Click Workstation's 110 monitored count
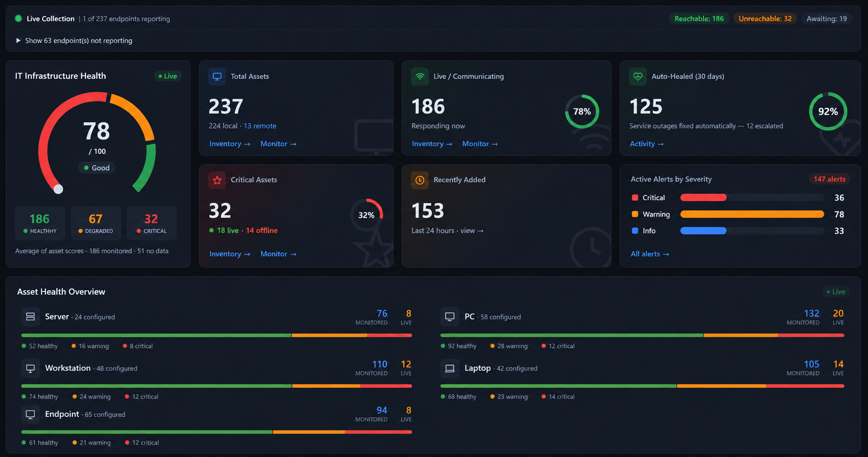The height and width of the screenshot is (457, 868). point(380,364)
